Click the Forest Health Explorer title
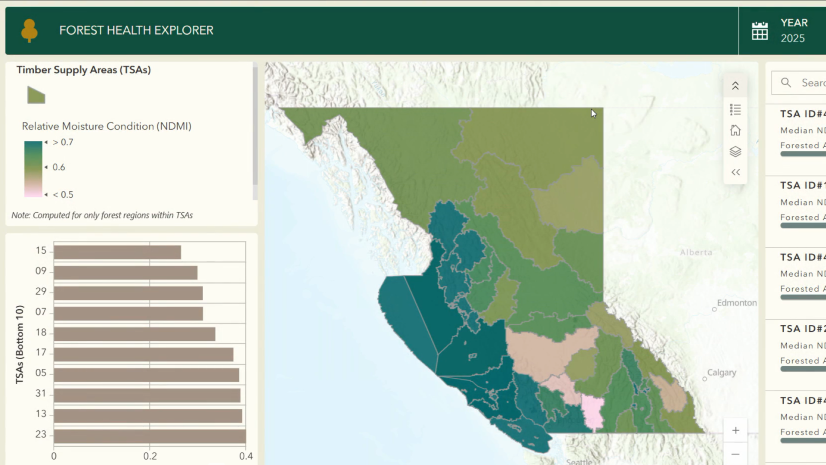 point(136,31)
